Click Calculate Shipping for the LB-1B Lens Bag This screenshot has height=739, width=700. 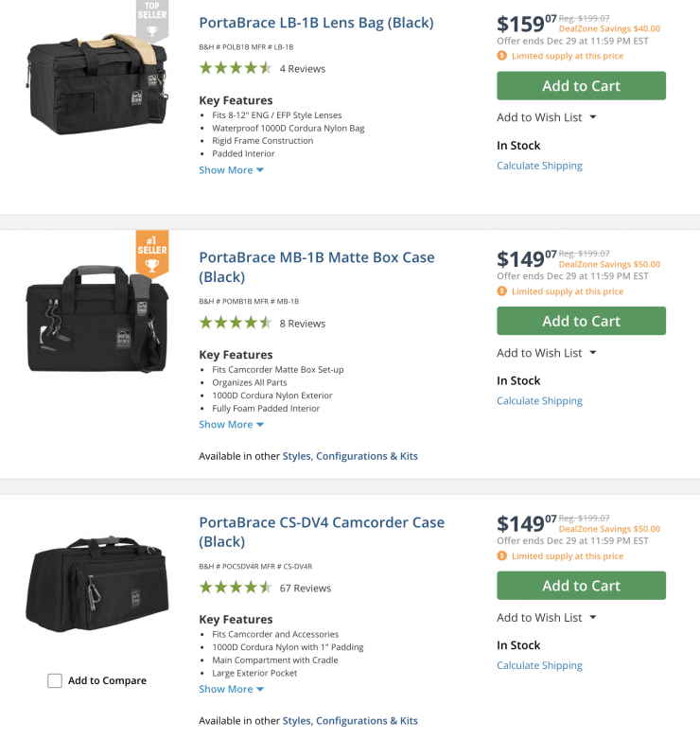coord(539,166)
